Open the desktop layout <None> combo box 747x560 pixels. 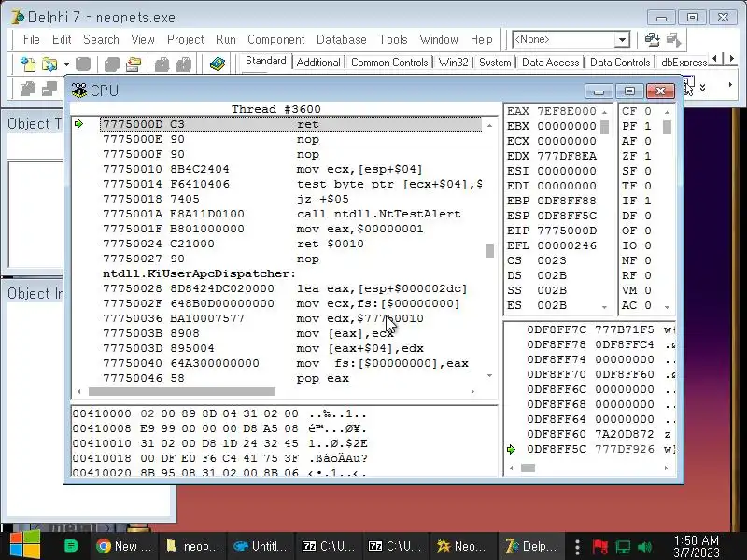pos(571,39)
